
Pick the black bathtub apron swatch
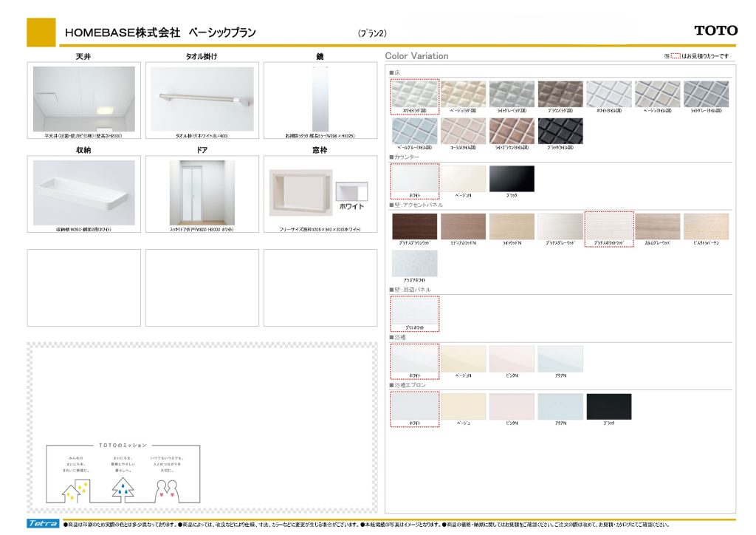[608, 406]
